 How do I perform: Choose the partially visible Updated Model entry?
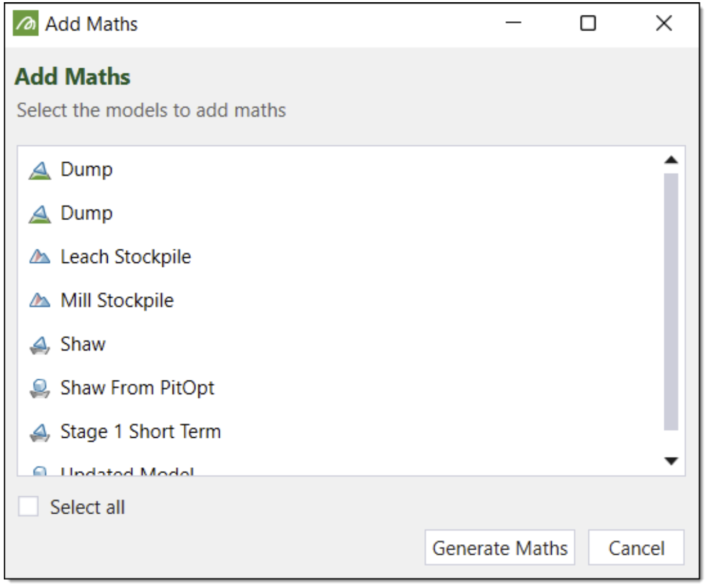click(x=127, y=471)
